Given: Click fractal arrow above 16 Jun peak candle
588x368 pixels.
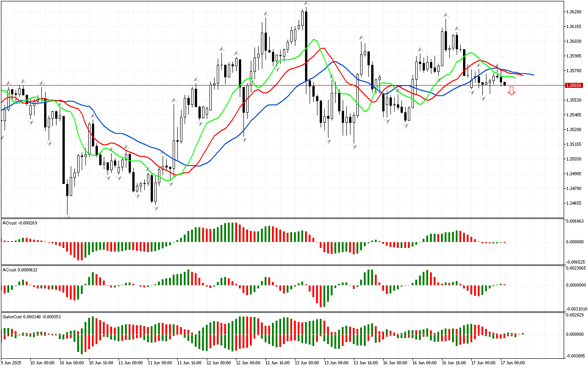Looking at the screenshot, I should coord(446,15).
